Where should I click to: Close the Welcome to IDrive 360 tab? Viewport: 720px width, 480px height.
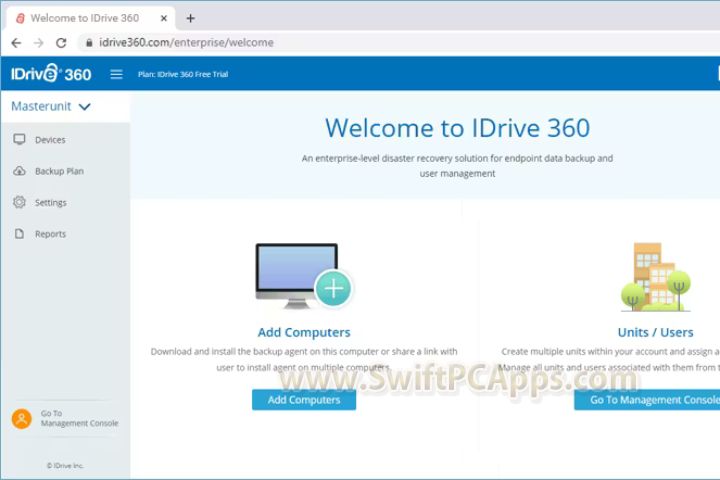pos(164,18)
